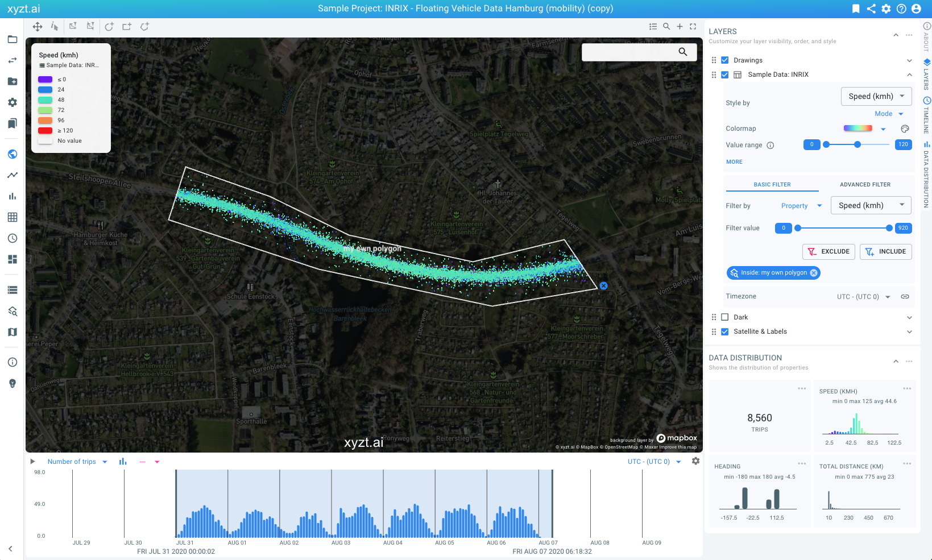Expand the Drawings layer options
Viewport: 932px width, 560px height.
[909, 60]
